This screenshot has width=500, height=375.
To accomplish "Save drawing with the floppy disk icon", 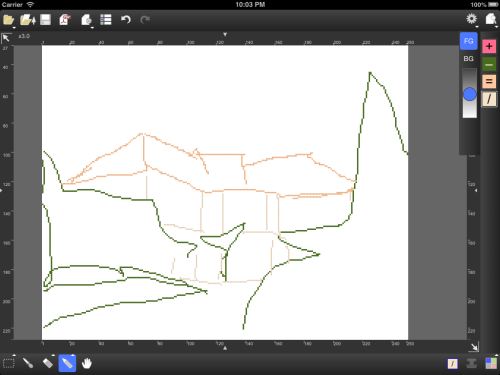I will pos(45,20).
